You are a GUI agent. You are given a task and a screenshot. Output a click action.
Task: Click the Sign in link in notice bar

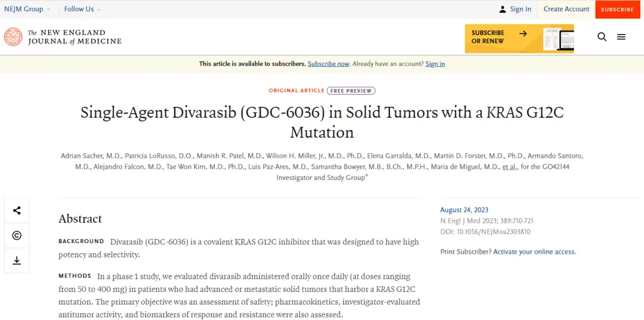coord(435,64)
